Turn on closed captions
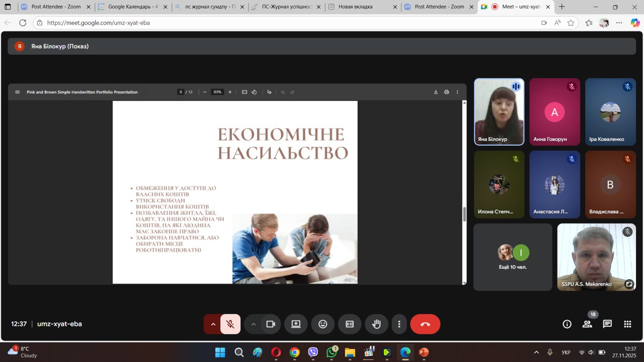644x362 pixels. [x=349, y=324]
